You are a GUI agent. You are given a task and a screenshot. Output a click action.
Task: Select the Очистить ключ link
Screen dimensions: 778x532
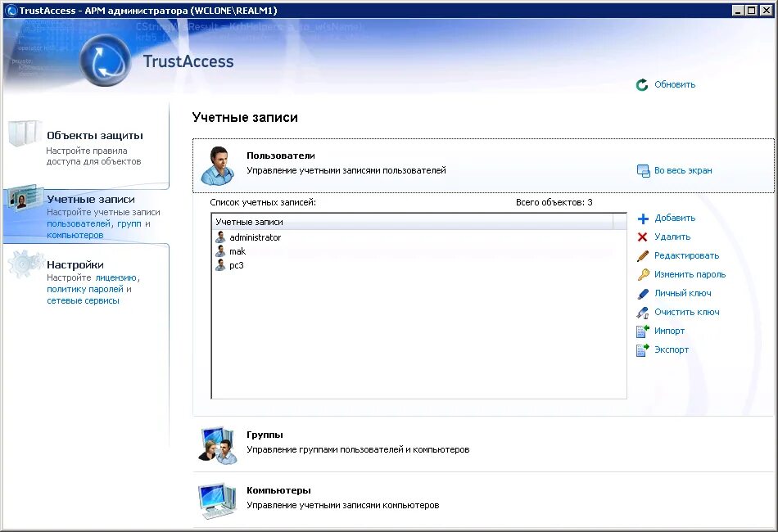coord(687,313)
